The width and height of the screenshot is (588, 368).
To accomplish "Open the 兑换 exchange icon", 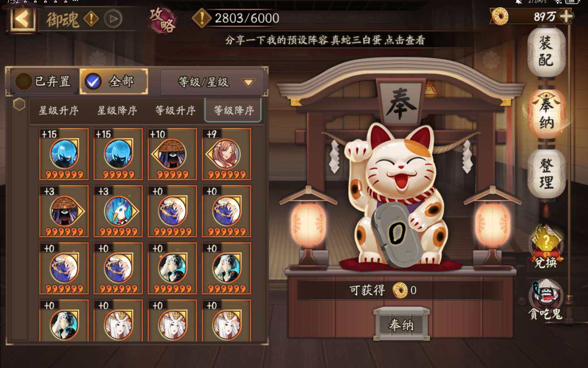I will coord(546,248).
